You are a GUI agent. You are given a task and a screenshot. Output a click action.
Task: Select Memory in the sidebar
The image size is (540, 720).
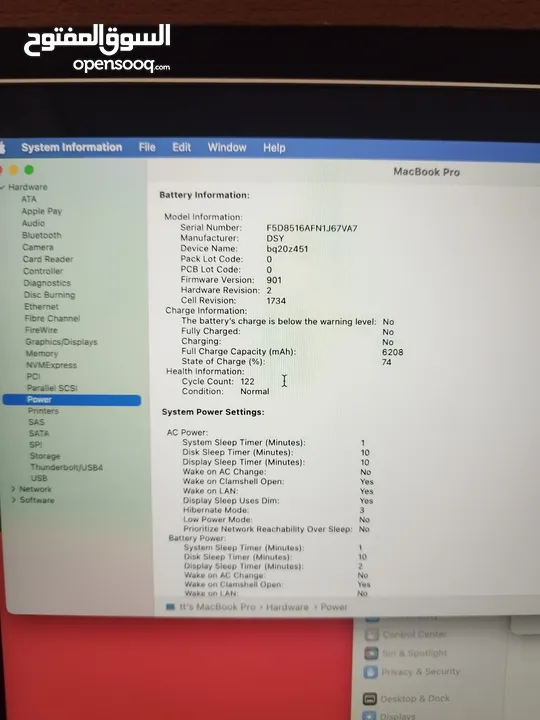[x=41, y=354]
